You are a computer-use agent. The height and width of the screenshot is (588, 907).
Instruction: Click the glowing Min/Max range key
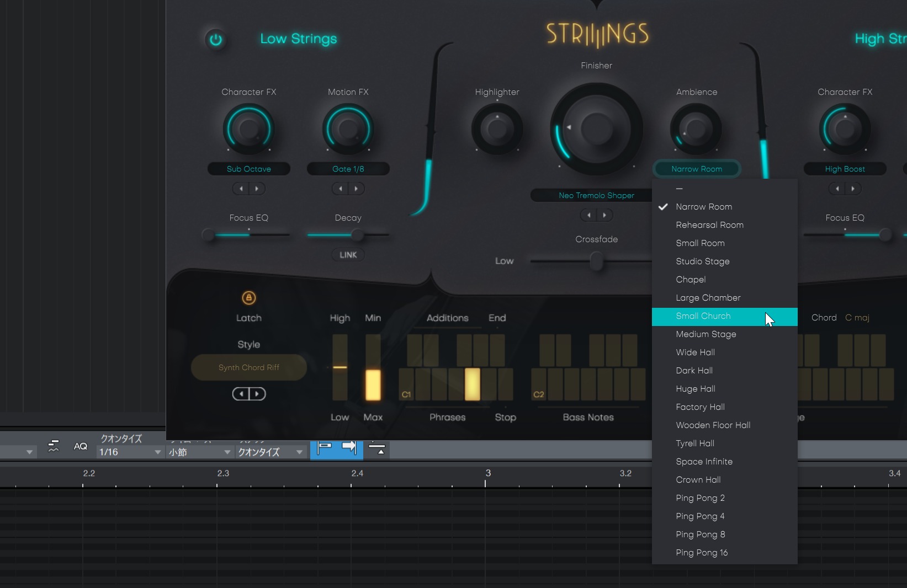(373, 384)
